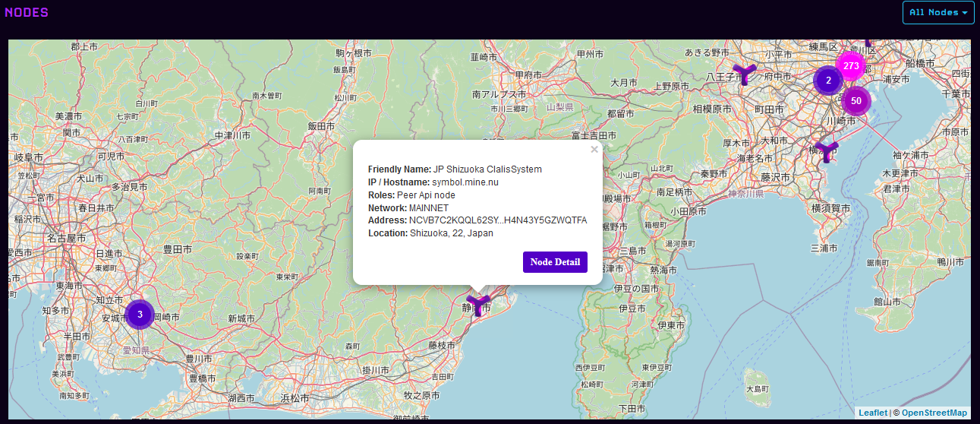Open Node Detail for JP Shizuoka ClalisSystem
The height and width of the screenshot is (424, 980).
(555, 262)
